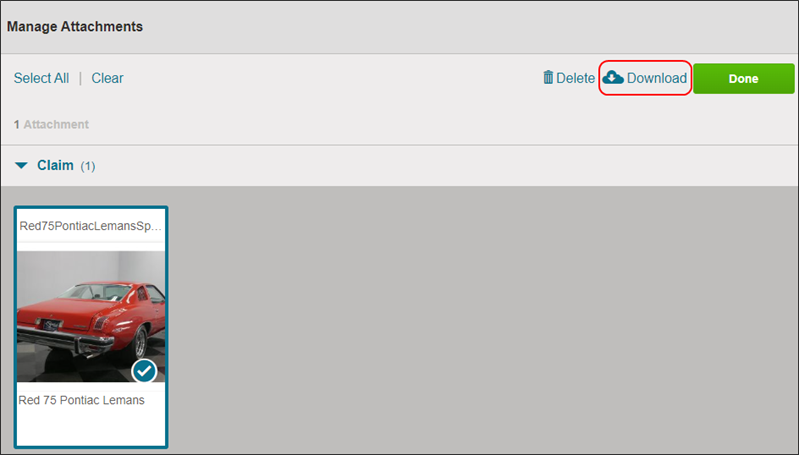This screenshot has height=455, width=799.
Task: Click the Download text label
Action: [657, 78]
